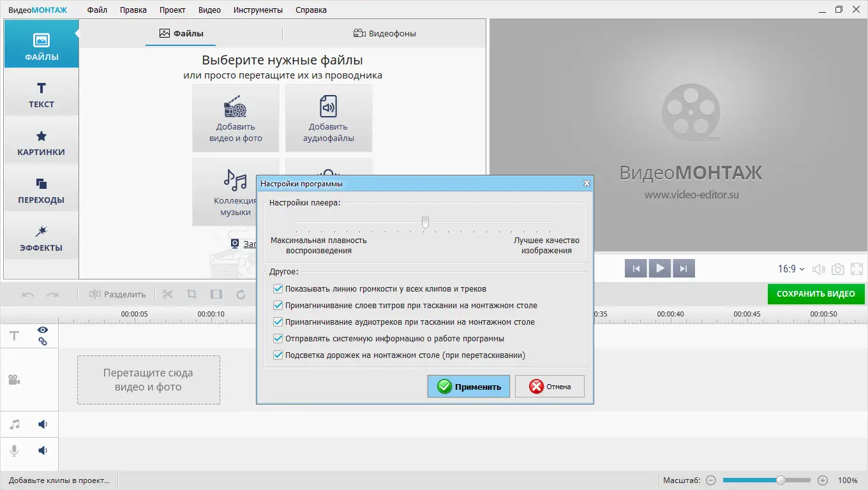Click the Перетащите сюда видео и фото dropzone
Viewport: 868px width, 490px height.
point(149,380)
